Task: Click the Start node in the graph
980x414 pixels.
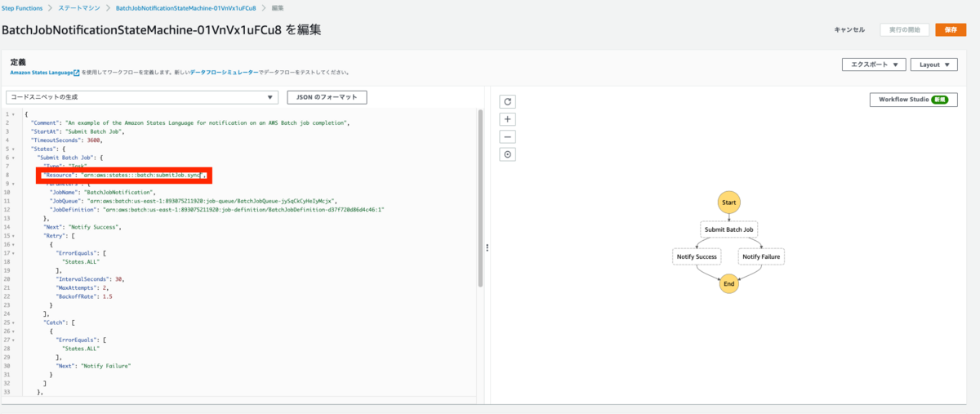Action: pos(728,202)
